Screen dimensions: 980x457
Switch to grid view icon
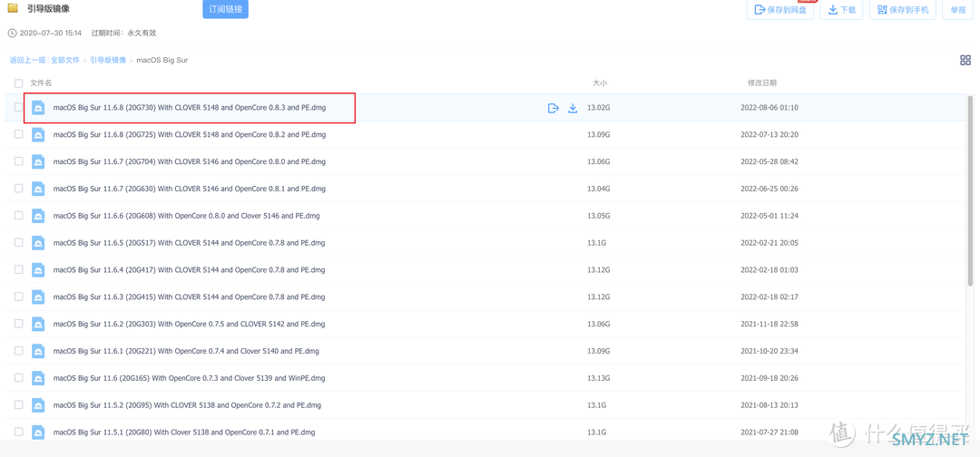click(965, 60)
